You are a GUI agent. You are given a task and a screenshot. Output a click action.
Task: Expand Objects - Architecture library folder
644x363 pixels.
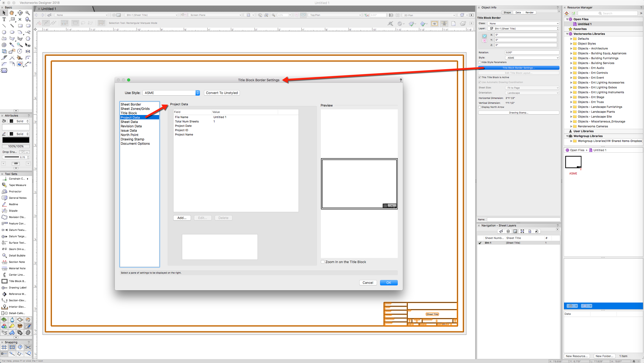tap(571, 48)
